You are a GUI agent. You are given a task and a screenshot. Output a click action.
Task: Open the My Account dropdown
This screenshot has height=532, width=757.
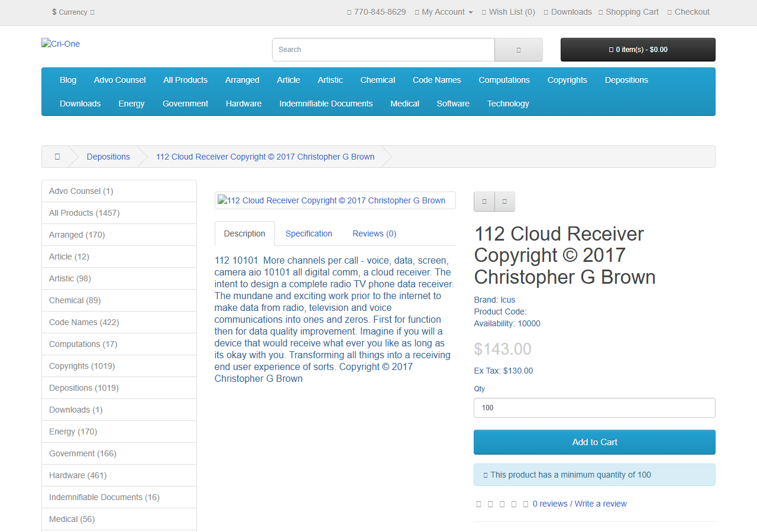(x=444, y=12)
